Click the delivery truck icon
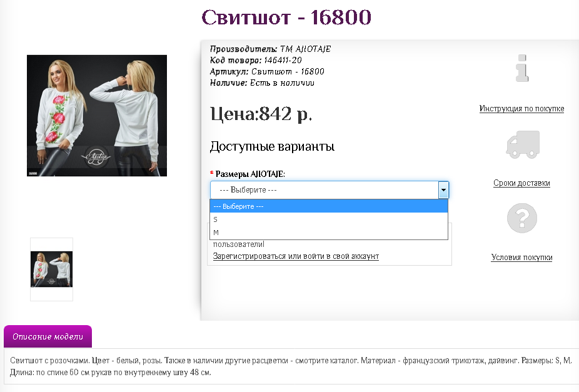579x392 pixels. pos(521,144)
